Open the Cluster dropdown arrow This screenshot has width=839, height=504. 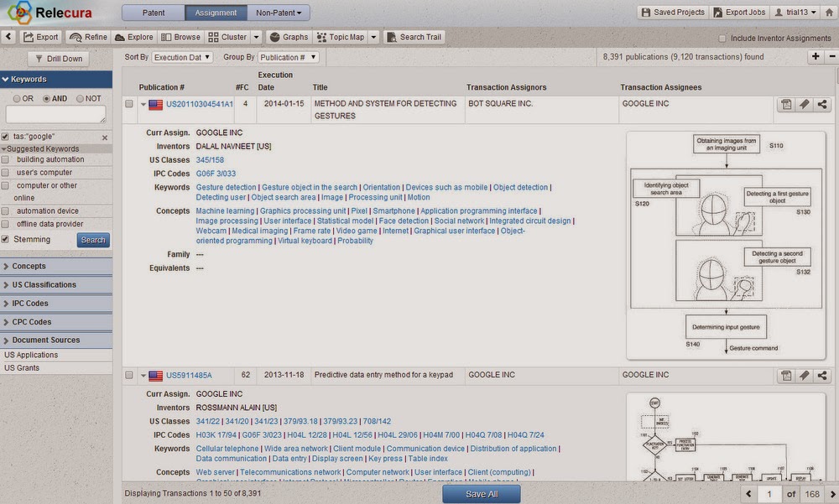(256, 37)
